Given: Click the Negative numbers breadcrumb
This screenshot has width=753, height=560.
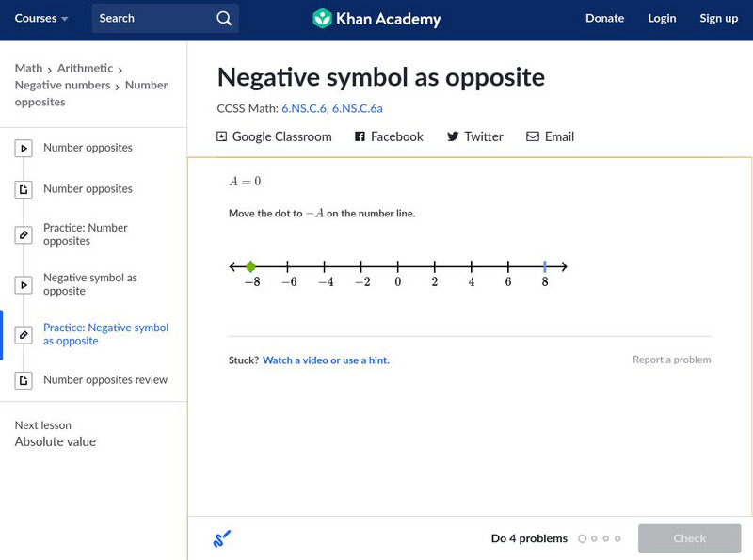Looking at the screenshot, I should point(62,85).
